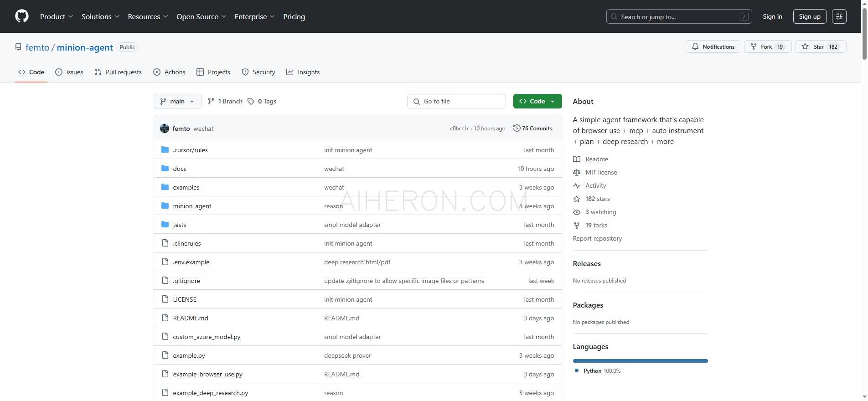The height and width of the screenshot is (401, 868).
Task: Fork the repository with Fork button
Action: click(x=768, y=46)
